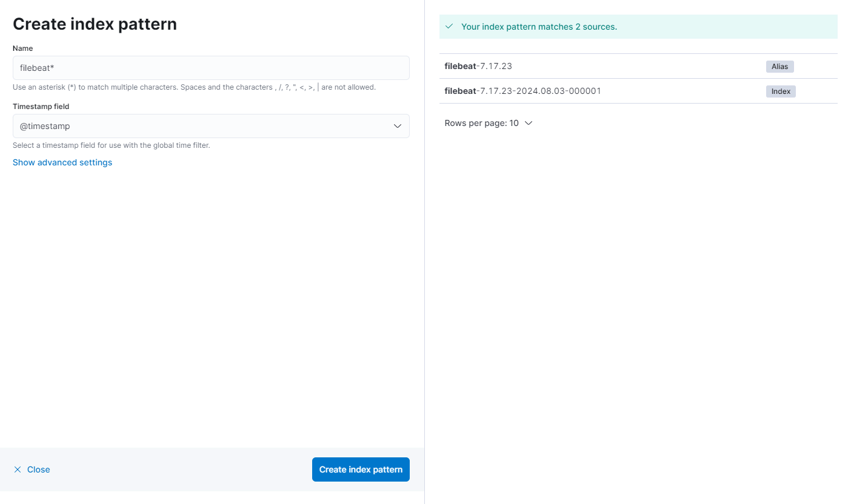The image size is (851, 504).
Task: Click the Close text button
Action: pyautogui.click(x=39, y=469)
